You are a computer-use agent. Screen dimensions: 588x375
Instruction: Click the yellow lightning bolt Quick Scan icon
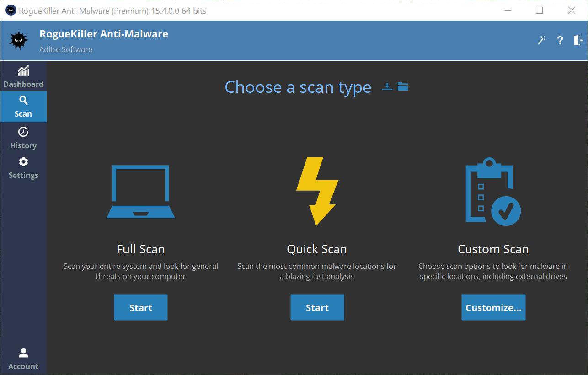coord(317,191)
